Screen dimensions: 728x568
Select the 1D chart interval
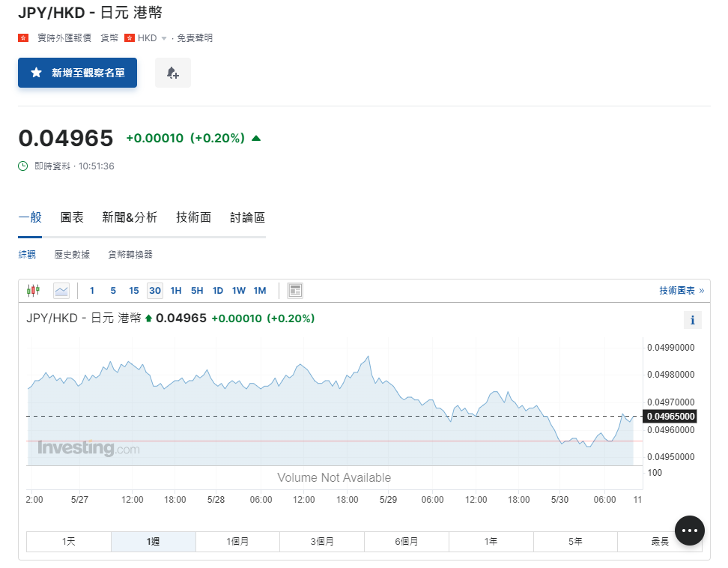(218, 291)
